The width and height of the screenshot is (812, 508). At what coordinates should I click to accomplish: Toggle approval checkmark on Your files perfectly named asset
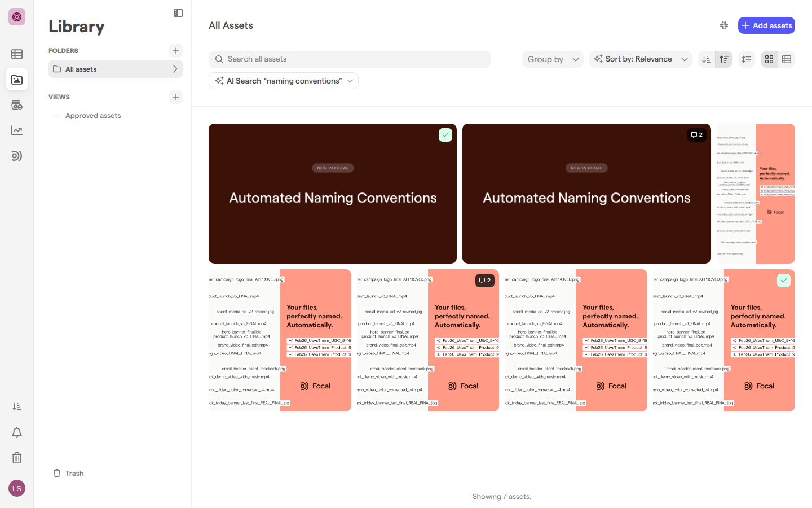click(784, 281)
